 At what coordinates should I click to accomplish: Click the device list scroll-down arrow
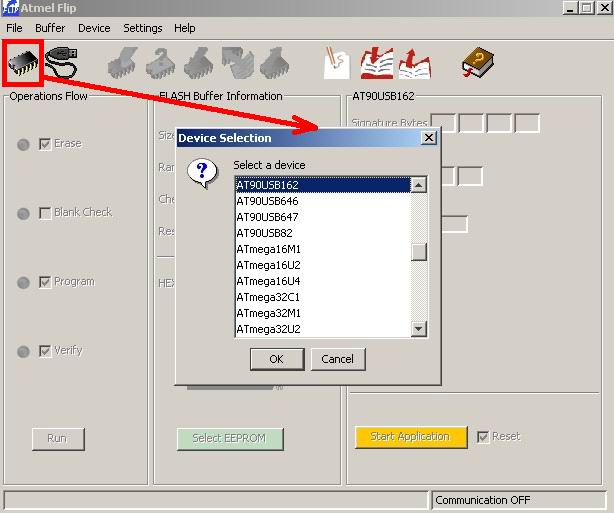tap(419, 329)
